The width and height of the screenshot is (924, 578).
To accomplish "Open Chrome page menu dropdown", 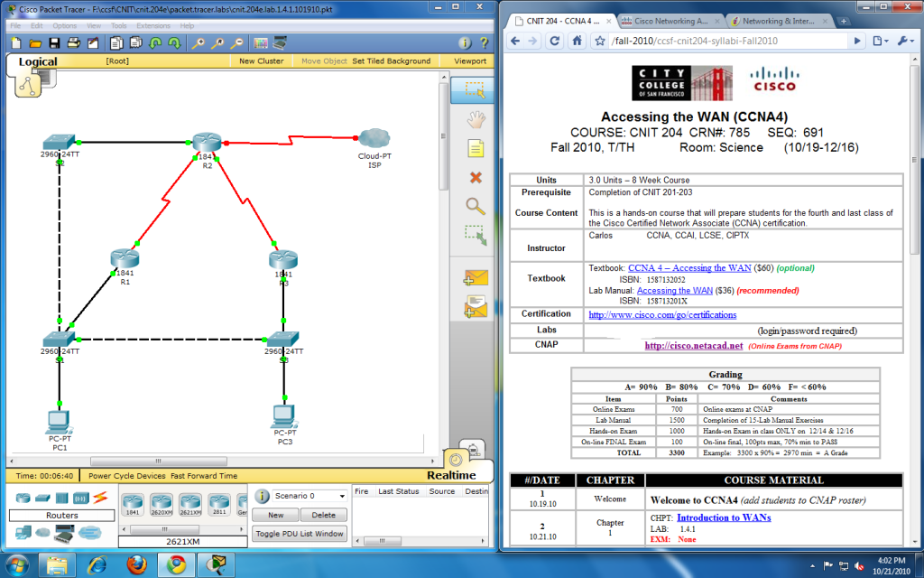I will point(881,41).
